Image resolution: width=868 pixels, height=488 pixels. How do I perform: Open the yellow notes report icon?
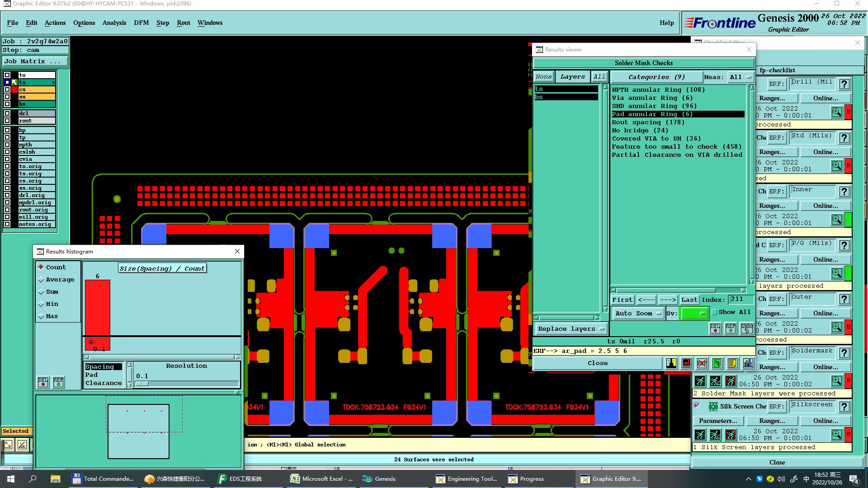tap(733, 363)
